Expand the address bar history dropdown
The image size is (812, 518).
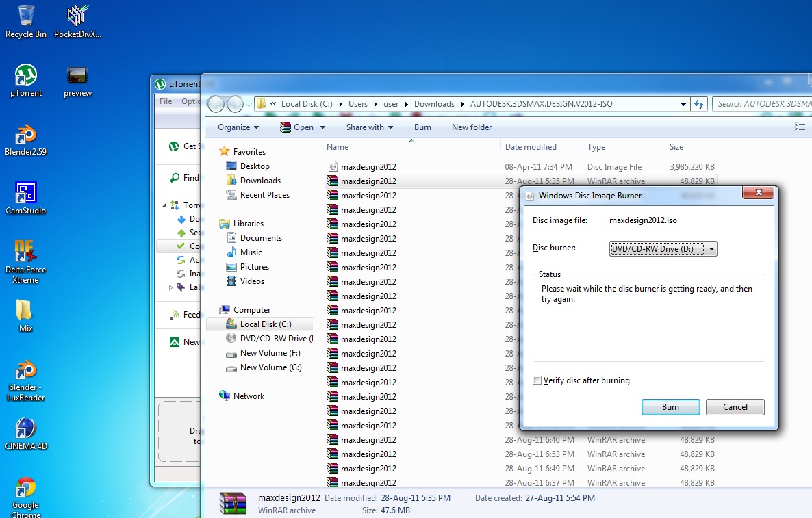683,104
